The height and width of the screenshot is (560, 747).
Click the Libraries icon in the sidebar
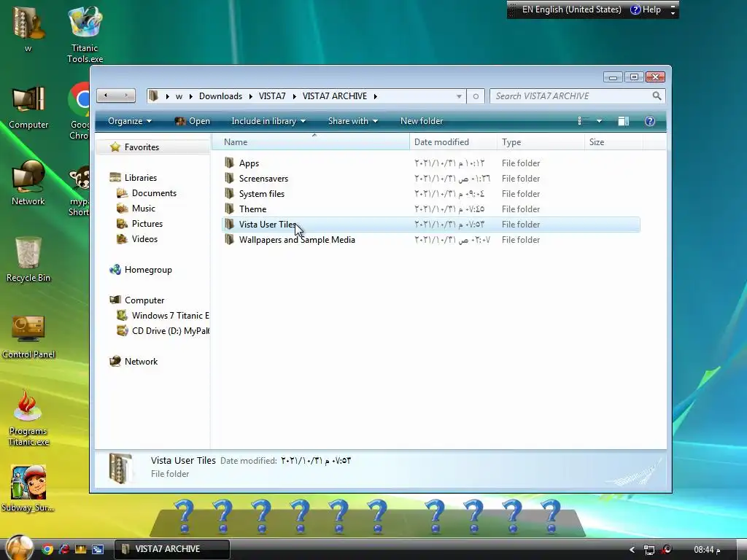115,177
